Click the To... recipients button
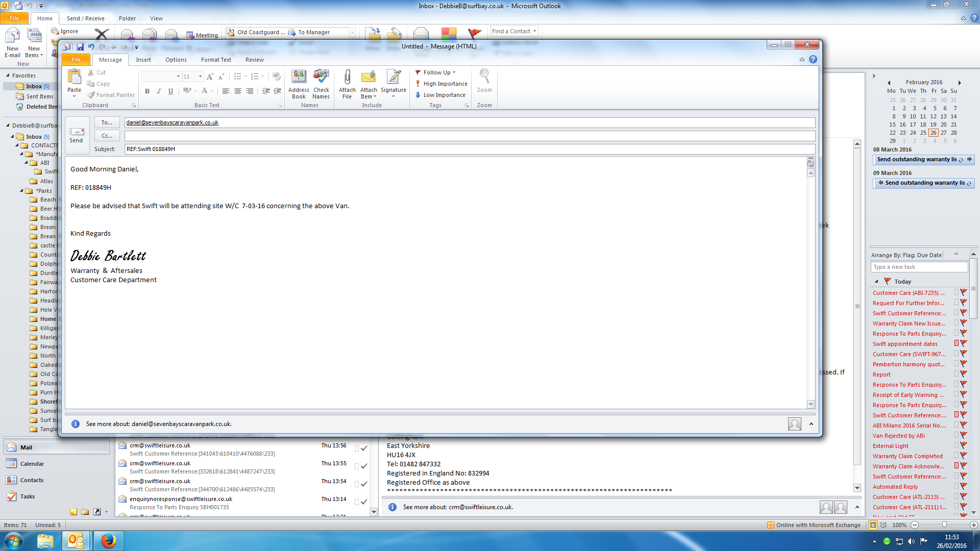Viewport: 980px width, 551px height. (107, 122)
